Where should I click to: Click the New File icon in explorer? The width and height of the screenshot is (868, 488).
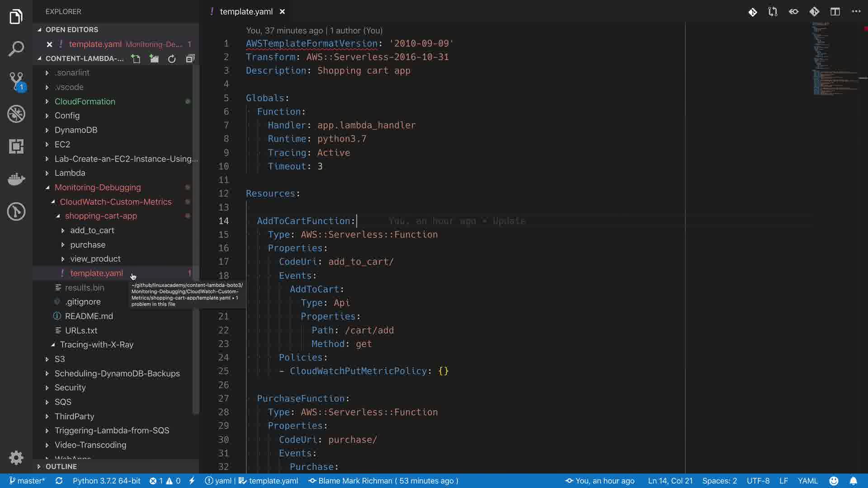pos(136,59)
